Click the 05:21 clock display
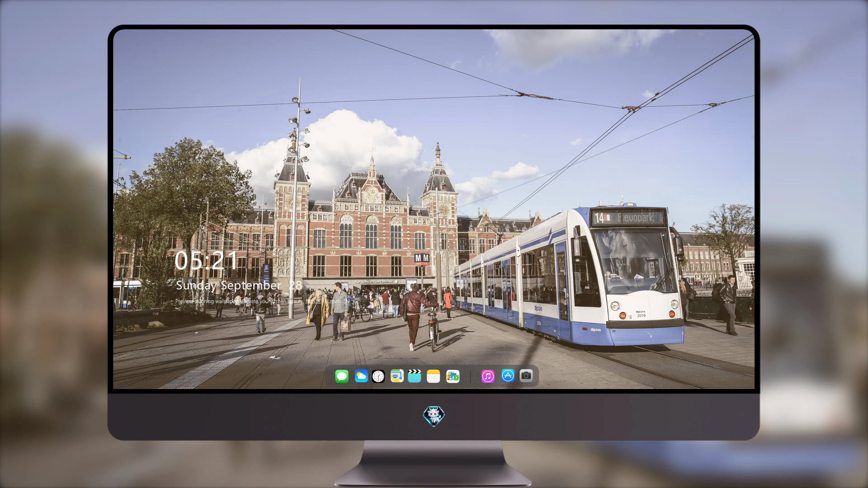Viewport: 868px width, 488px height. tap(206, 260)
